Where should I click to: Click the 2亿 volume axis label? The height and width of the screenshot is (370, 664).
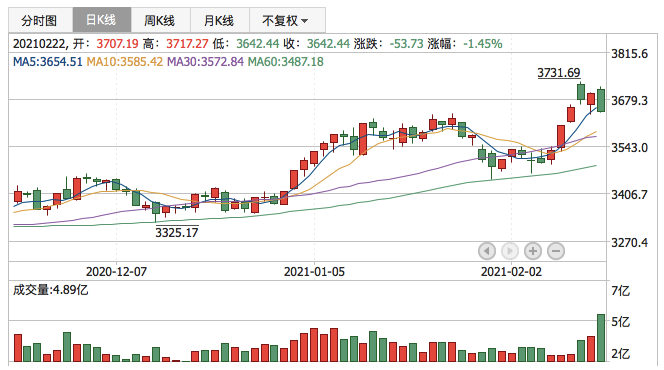(x=620, y=353)
